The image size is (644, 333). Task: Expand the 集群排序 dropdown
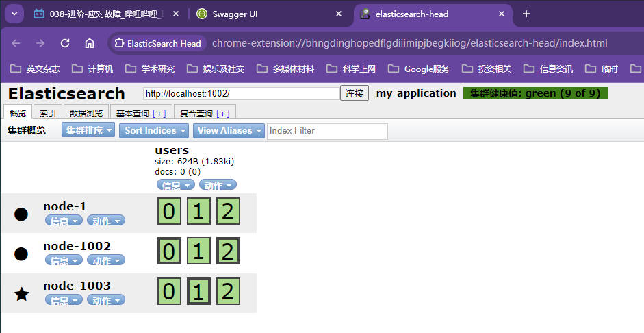click(x=88, y=130)
